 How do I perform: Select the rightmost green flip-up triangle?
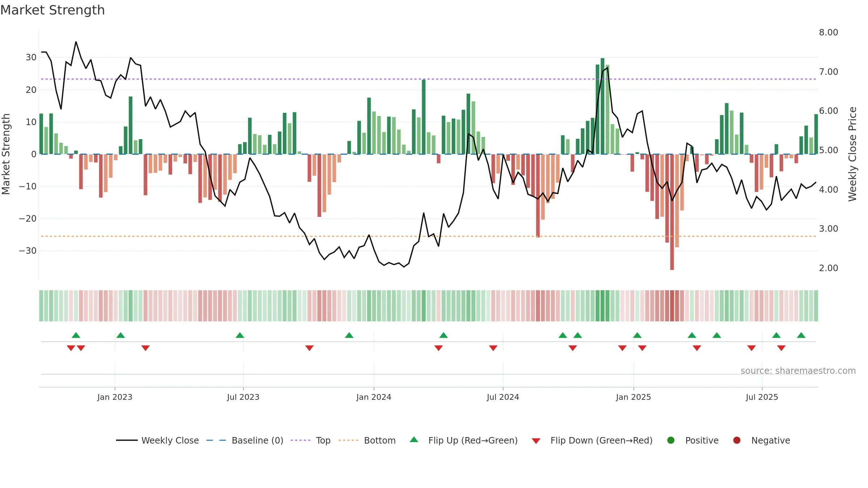tap(801, 335)
